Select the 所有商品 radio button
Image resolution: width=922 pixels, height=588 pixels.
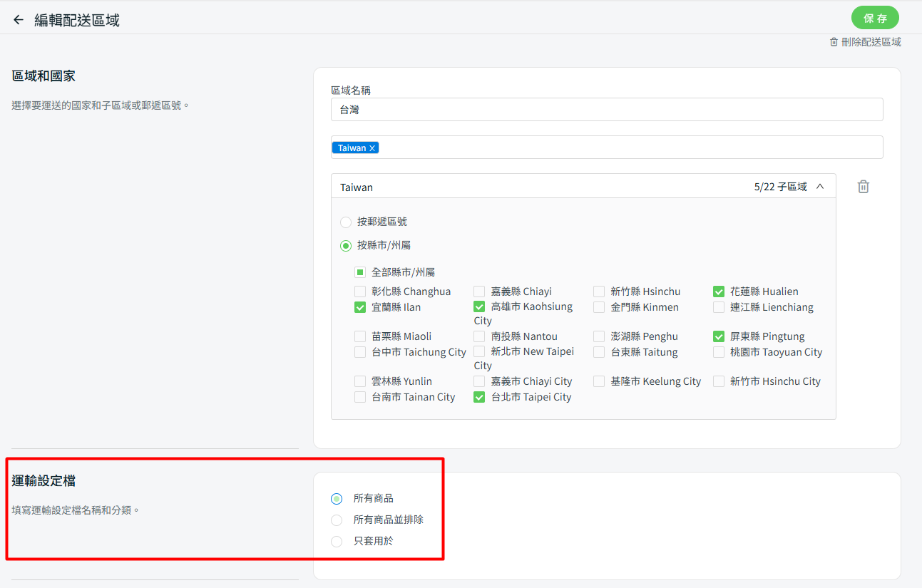click(337, 499)
